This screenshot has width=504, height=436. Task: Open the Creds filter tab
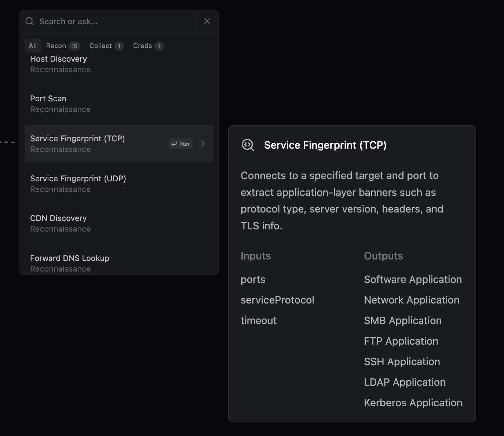tap(148, 46)
